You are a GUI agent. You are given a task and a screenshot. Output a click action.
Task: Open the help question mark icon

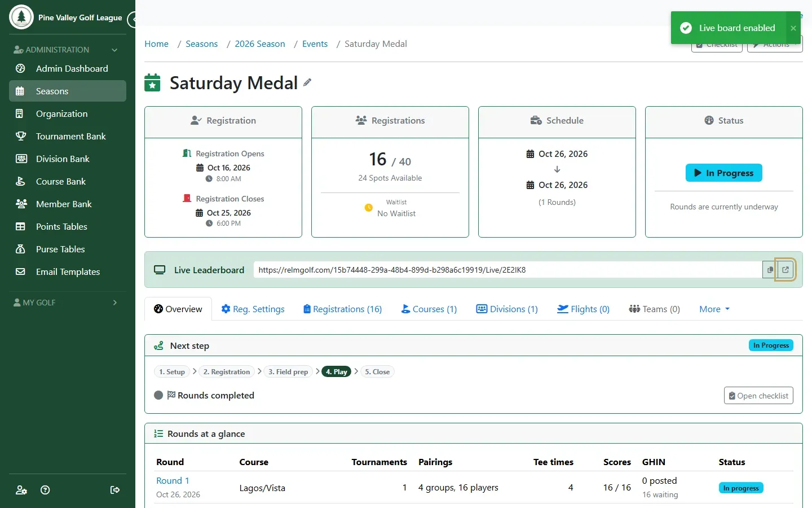tap(46, 490)
